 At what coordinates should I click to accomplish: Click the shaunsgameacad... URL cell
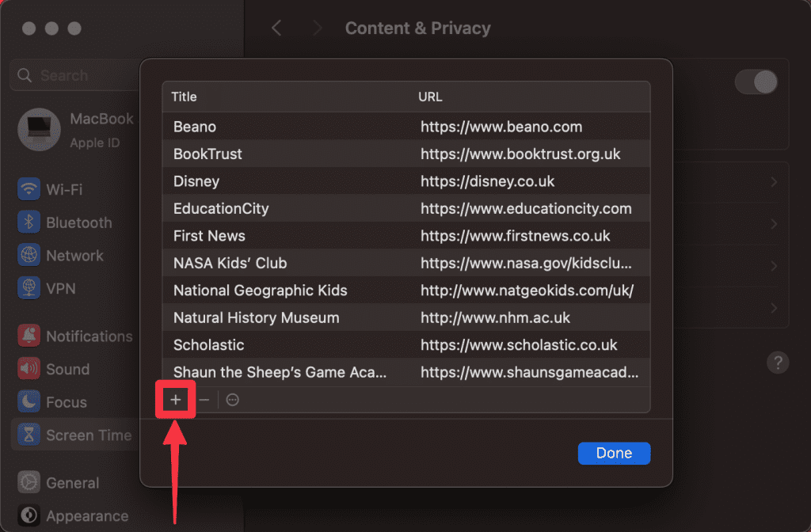coord(530,372)
